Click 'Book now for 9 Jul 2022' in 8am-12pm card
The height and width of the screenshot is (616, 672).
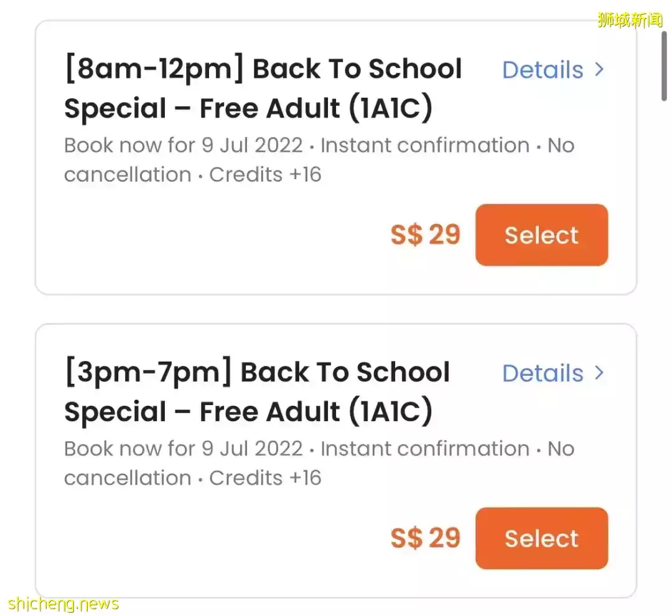pos(183,146)
